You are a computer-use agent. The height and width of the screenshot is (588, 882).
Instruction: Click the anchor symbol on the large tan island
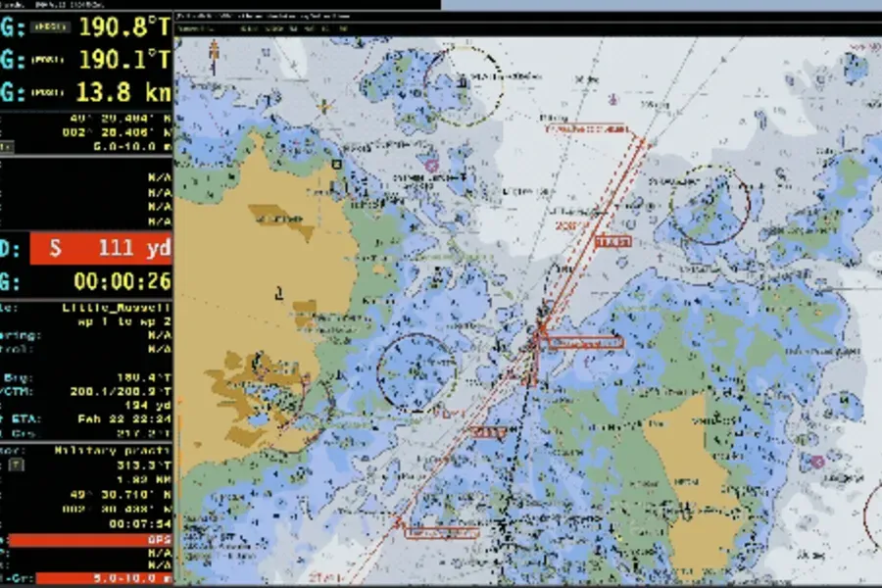(278, 293)
